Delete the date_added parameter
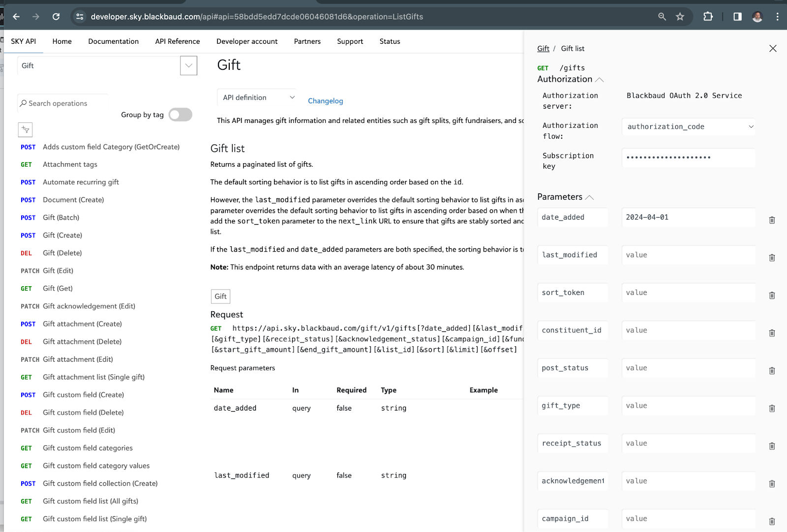 [x=772, y=220]
